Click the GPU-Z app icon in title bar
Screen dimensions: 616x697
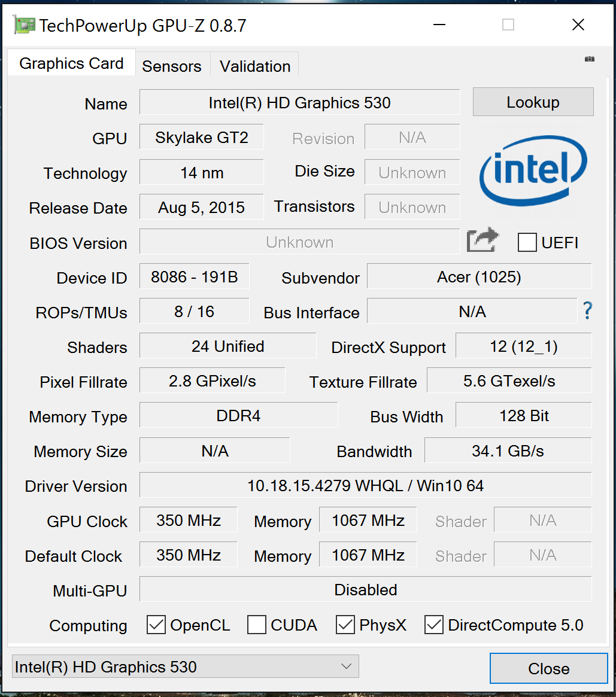24,25
